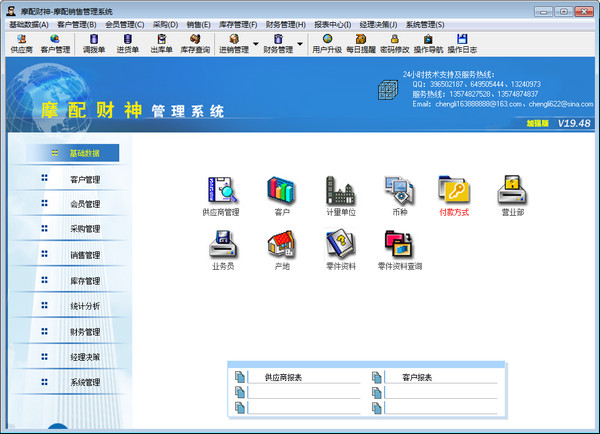Open the 供应商报表 report link
The width and height of the screenshot is (600, 434).
(x=283, y=378)
